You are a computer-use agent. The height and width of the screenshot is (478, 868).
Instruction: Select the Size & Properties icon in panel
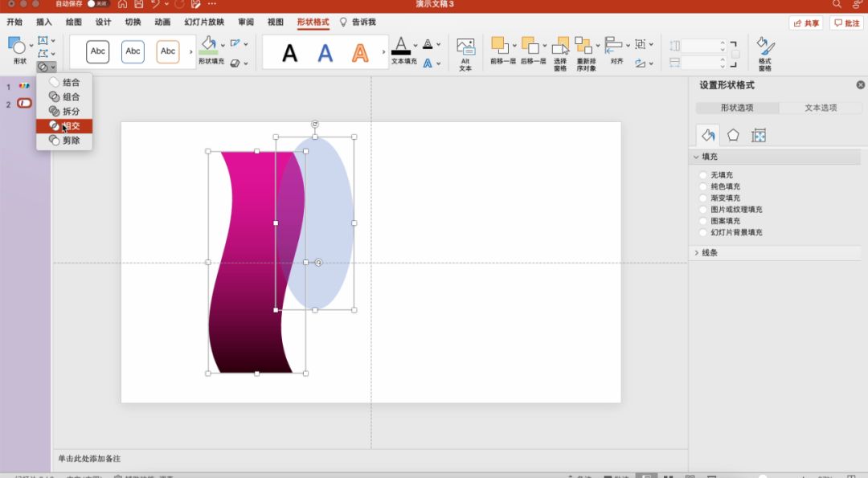(x=759, y=136)
